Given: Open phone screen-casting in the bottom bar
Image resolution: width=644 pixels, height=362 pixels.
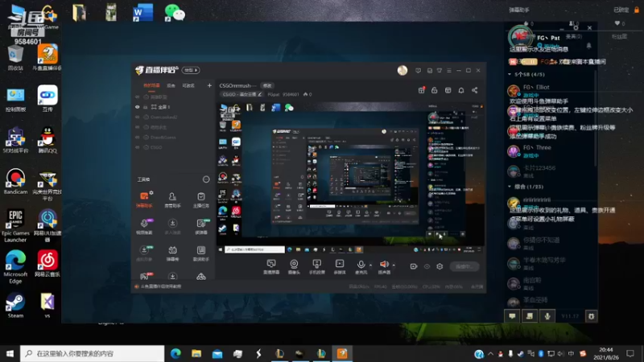Looking at the screenshot, I should coord(316,266).
